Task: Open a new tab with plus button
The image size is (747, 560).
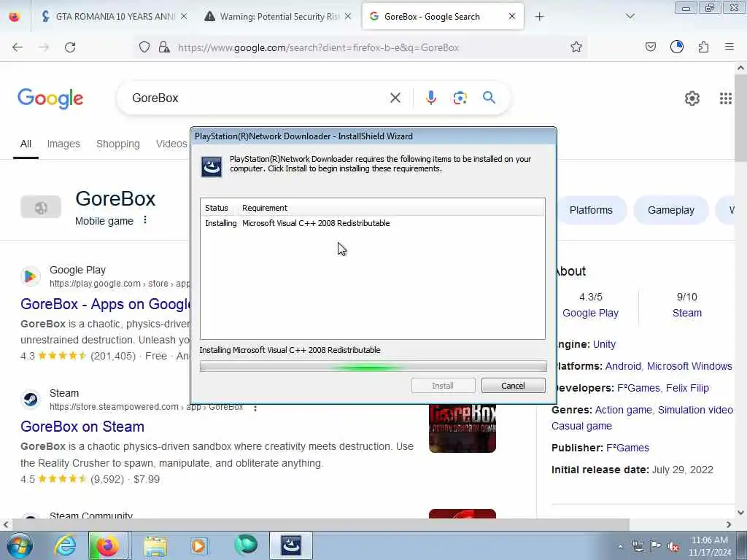Action: 539,17
